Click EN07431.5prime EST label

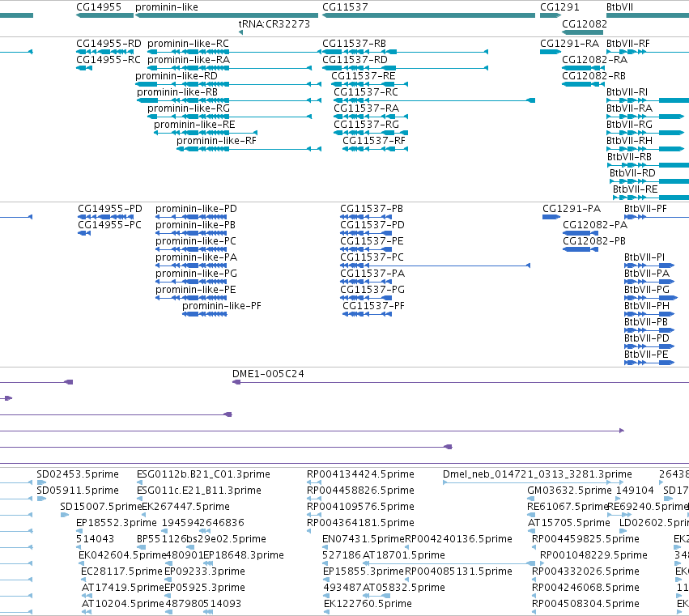pyautogui.click(x=364, y=540)
